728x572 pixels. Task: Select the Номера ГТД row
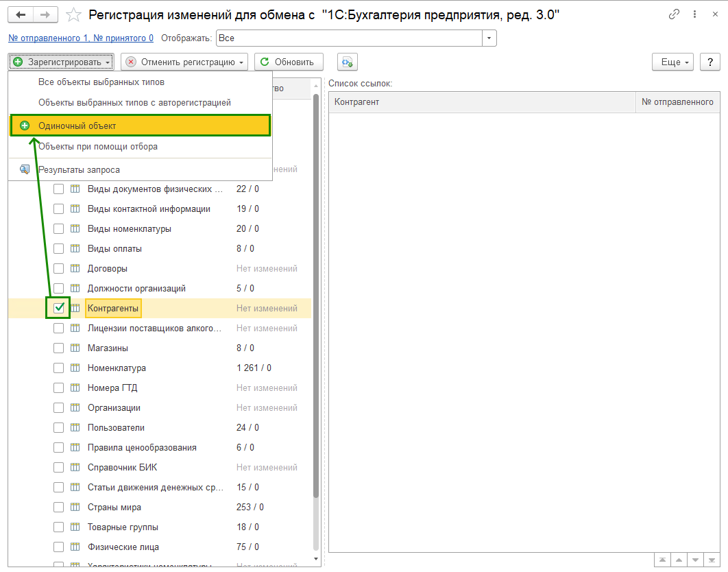pos(160,388)
